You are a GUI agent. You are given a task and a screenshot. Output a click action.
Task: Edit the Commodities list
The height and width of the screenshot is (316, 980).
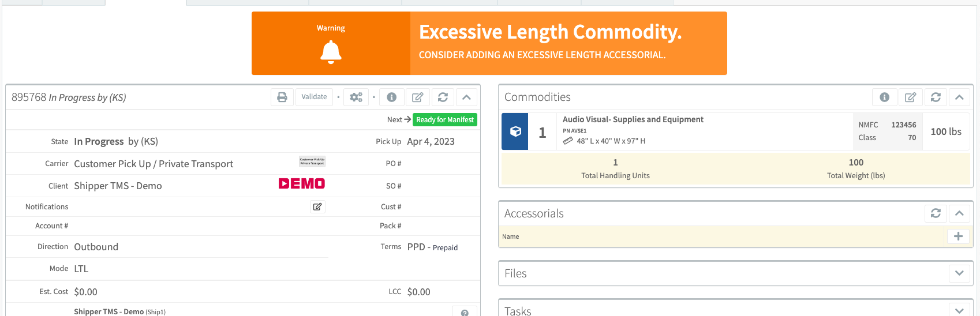pos(910,97)
